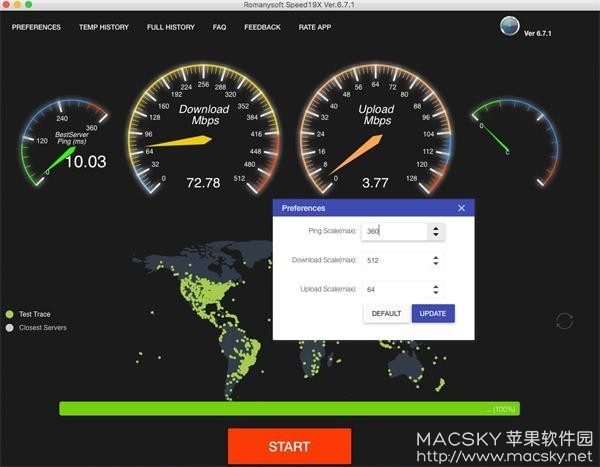Open TEMP HISTORY
Image resolution: width=600 pixels, height=467 pixels.
click(104, 27)
